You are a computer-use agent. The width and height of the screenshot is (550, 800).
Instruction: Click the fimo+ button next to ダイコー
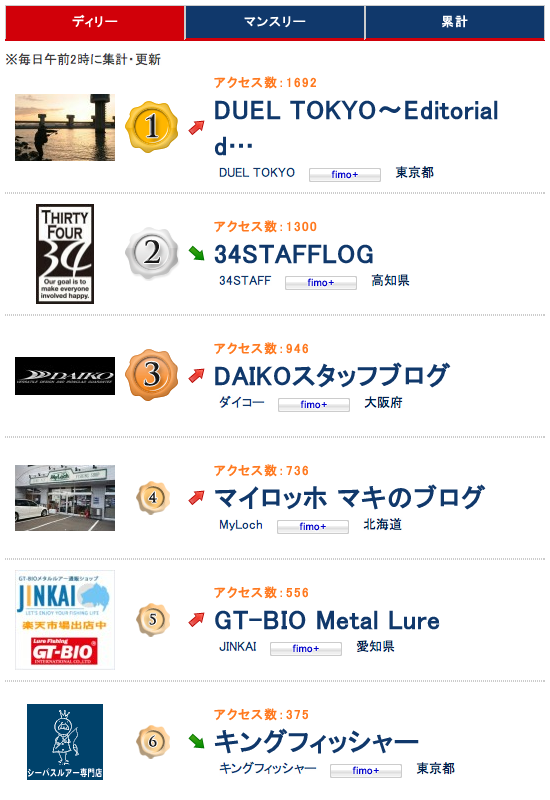tap(314, 405)
